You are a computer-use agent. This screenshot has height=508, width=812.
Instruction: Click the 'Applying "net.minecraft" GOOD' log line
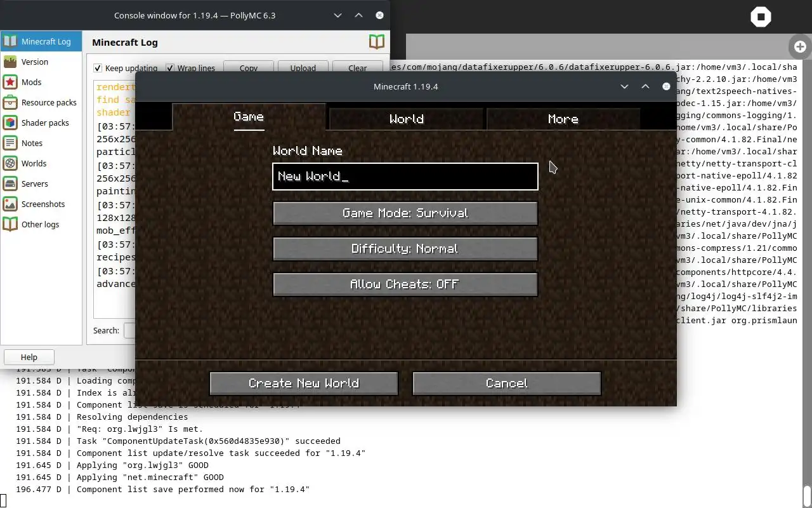120,478
